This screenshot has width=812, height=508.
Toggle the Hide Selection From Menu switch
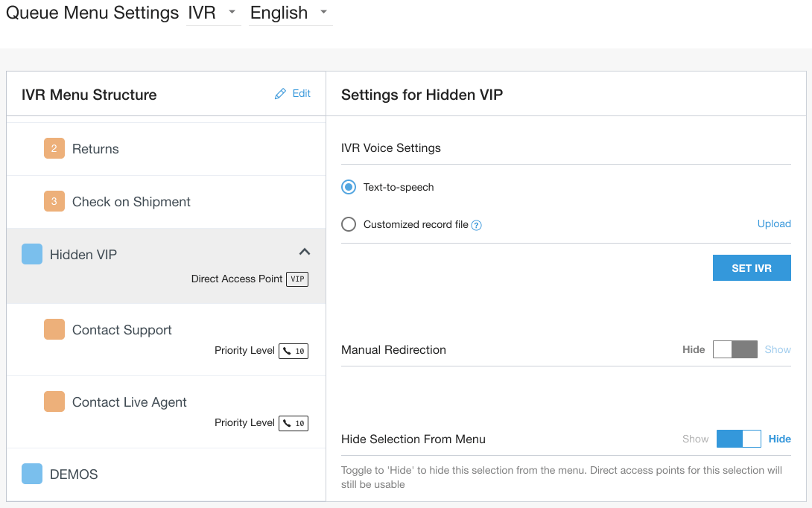tap(738, 439)
